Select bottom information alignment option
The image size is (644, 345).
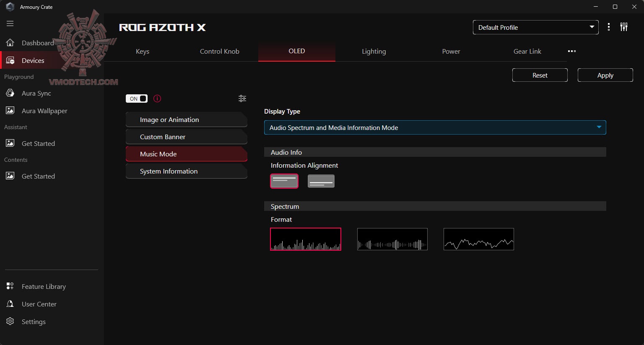click(321, 181)
